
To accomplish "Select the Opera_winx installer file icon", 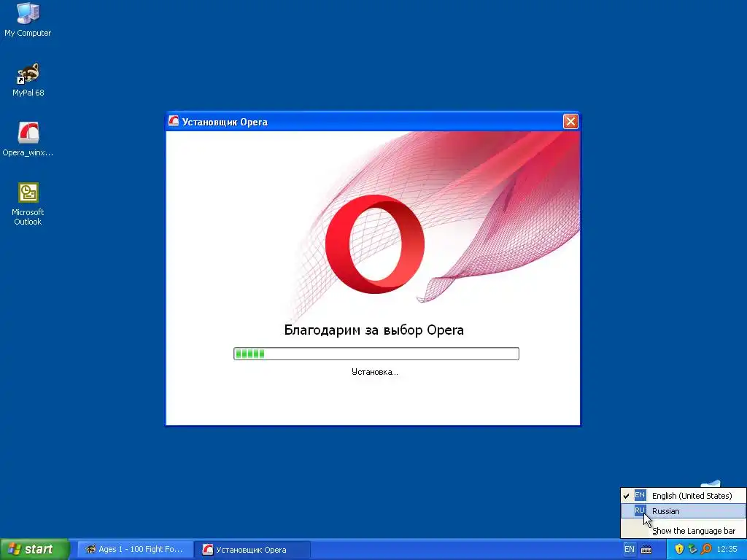I will pyautogui.click(x=28, y=139).
